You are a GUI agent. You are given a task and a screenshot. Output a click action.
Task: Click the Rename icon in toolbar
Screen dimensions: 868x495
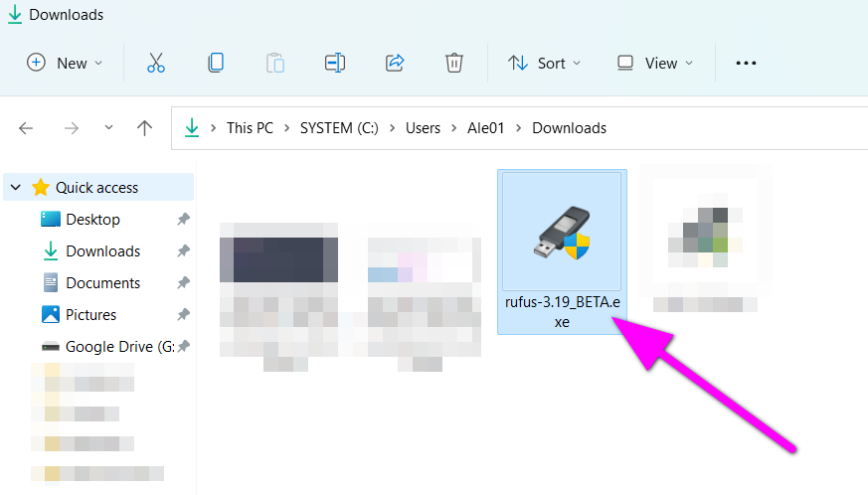pos(335,64)
